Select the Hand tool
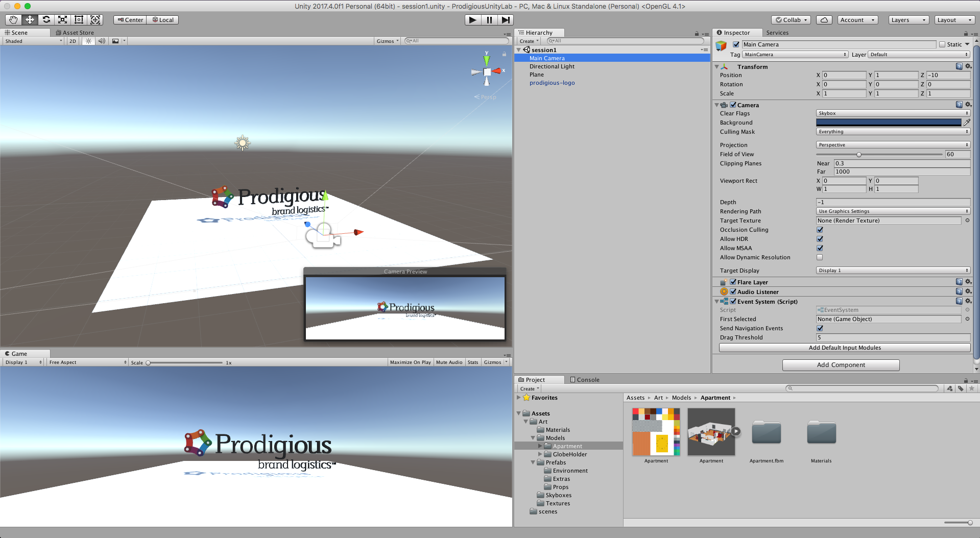 (x=13, y=20)
